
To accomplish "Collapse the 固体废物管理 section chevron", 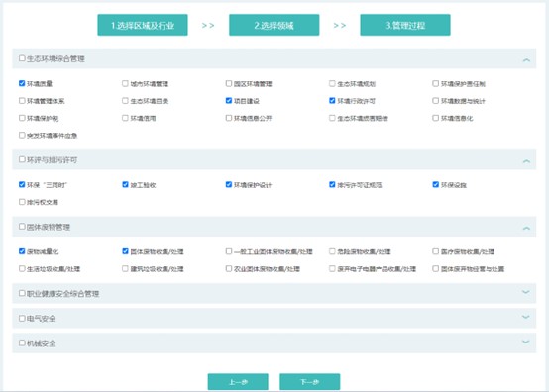I will tap(526, 228).
